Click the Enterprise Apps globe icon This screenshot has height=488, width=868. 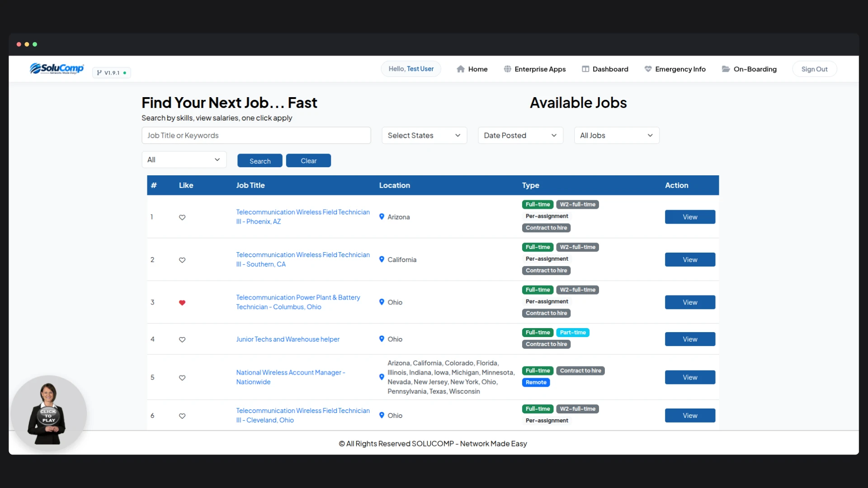pos(508,69)
